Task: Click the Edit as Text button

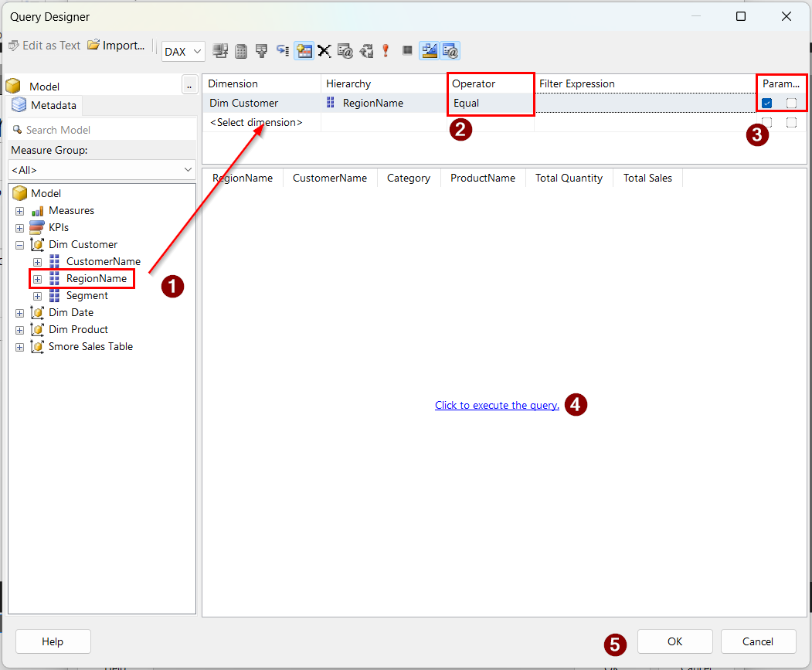Action: pos(45,46)
